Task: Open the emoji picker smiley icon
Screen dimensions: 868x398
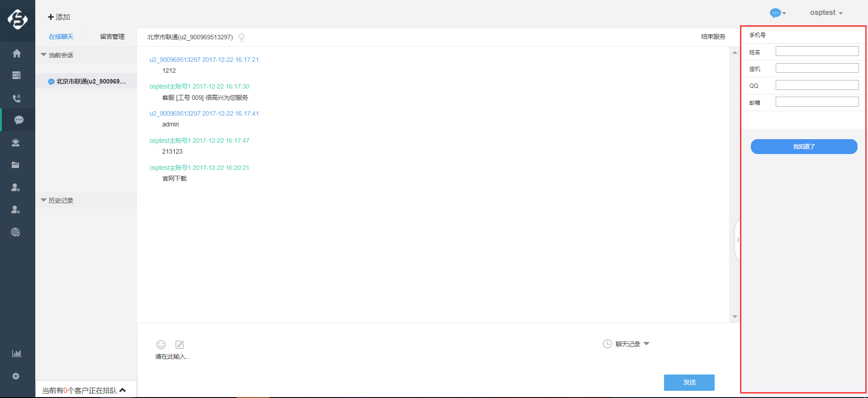Action: tap(161, 345)
